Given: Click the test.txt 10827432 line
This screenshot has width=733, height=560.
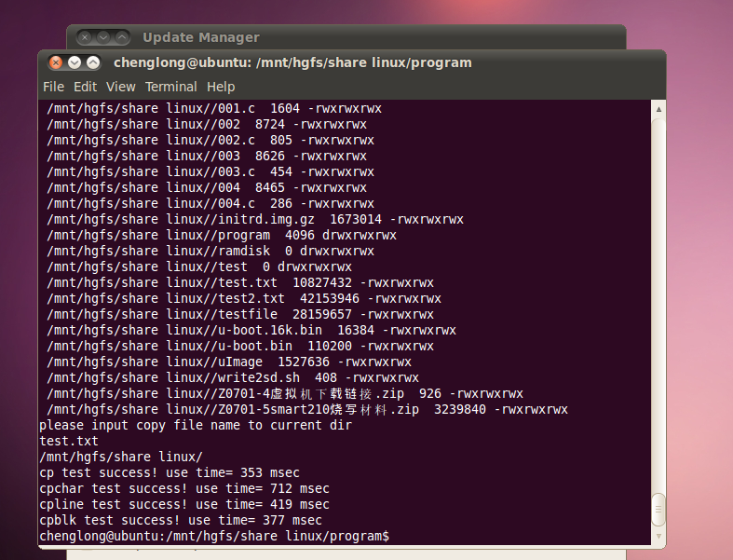Looking at the screenshot, I should coord(240,283).
